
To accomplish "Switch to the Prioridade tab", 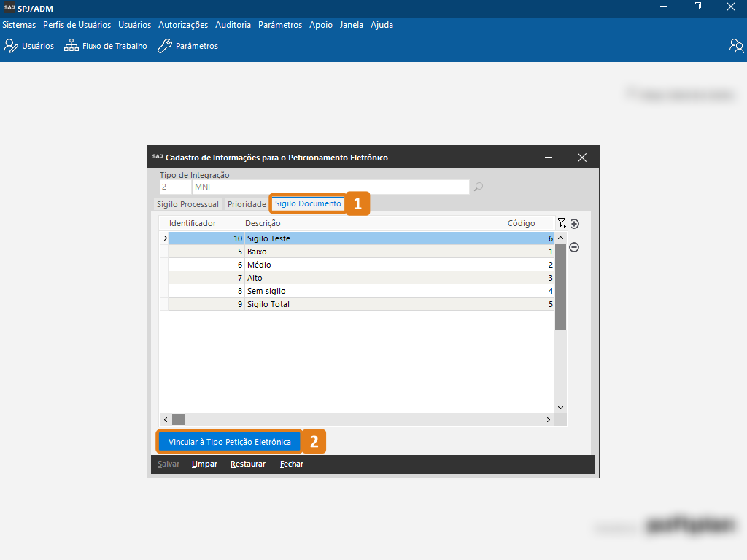I will [x=247, y=204].
